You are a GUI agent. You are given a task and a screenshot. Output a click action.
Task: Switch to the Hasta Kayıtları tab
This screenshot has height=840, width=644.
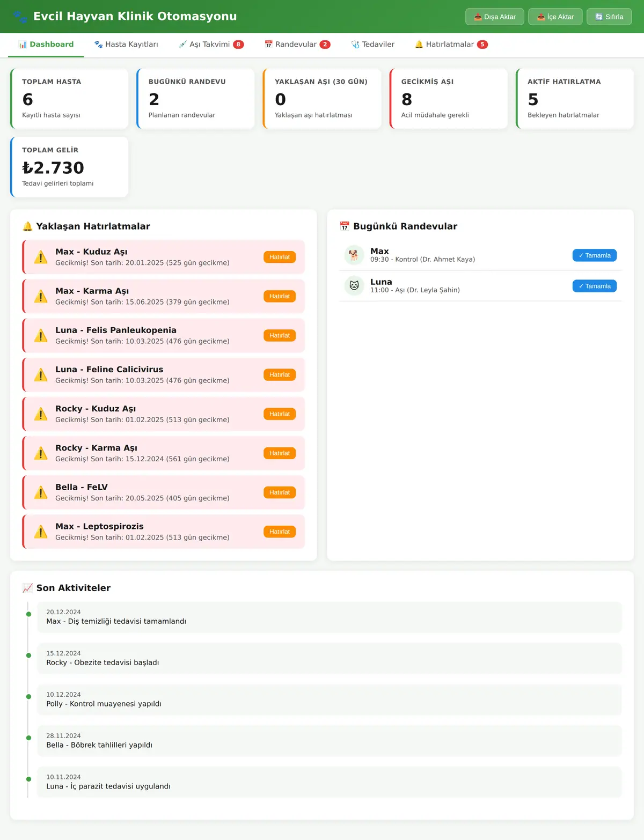[126, 45]
